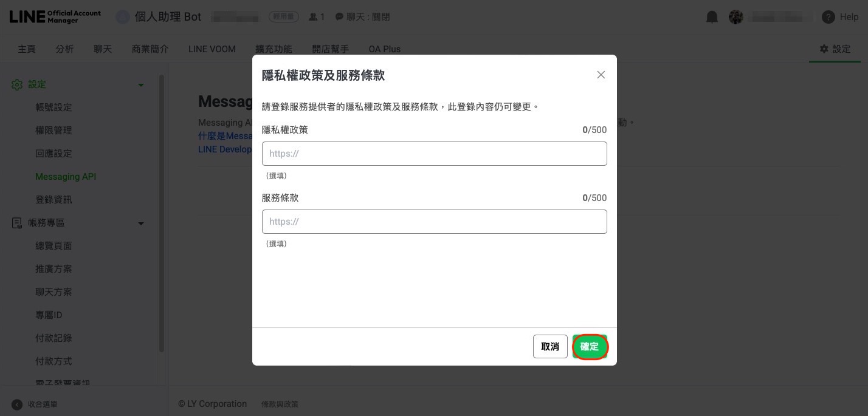Open the 擴充功能 tab
This screenshot has height=416, width=868.
(x=274, y=49)
